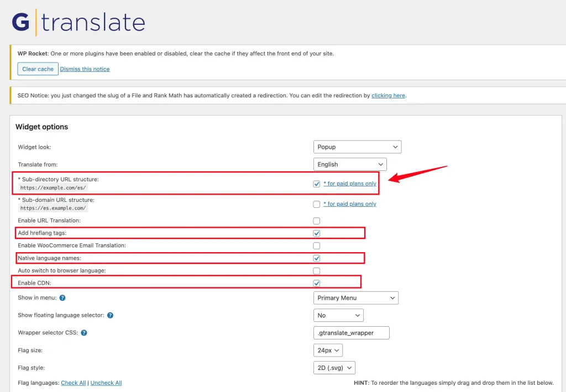
Task: Select the https://es.example.com/ code text
Action: 53,208
